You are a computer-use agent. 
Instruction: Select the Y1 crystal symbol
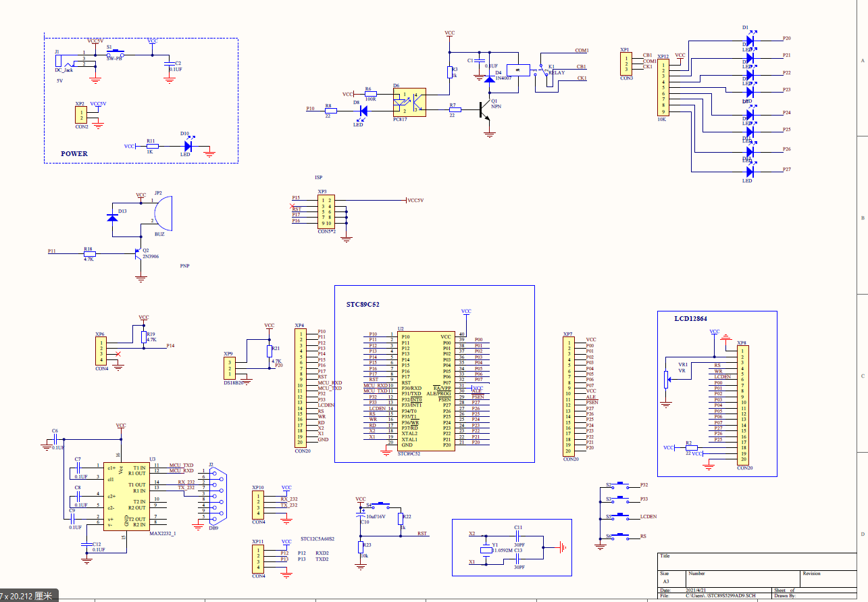click(485, 549)
